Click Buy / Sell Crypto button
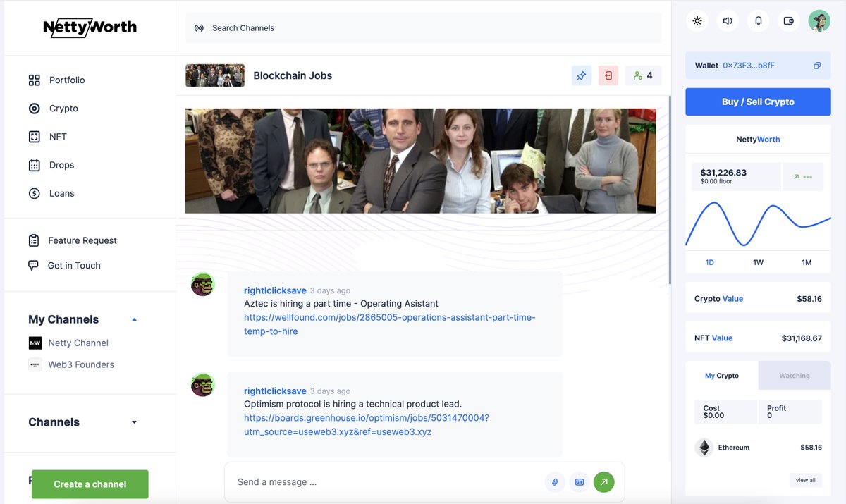846x504 pixels. 758,102
